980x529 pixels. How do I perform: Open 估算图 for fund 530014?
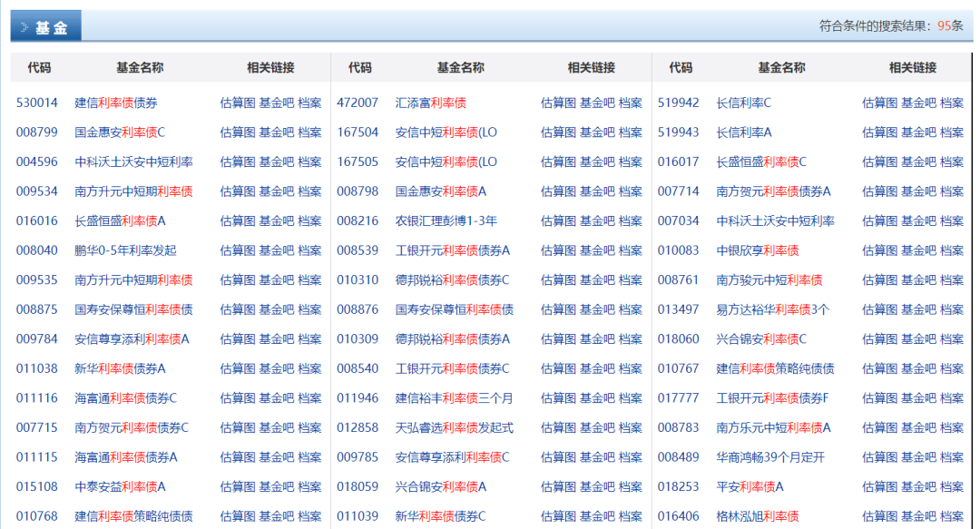pyautogui.click(x=238, y=103)
